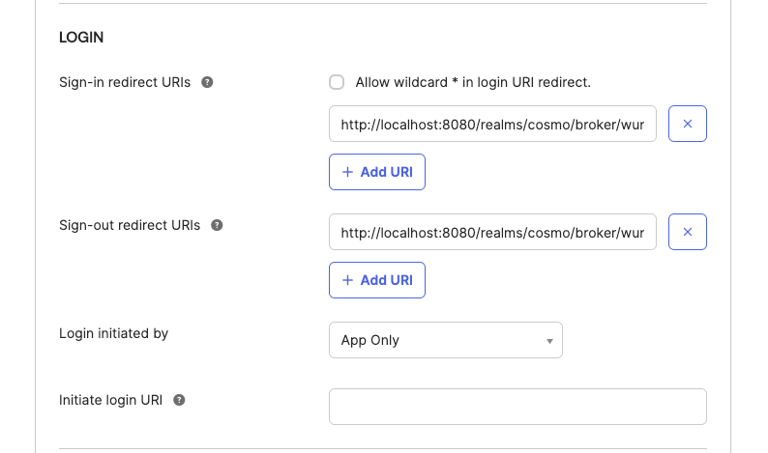Click the 'Initiate login URI' label text
This screenshot has width=768, height=453.
[x=111, y=400]
